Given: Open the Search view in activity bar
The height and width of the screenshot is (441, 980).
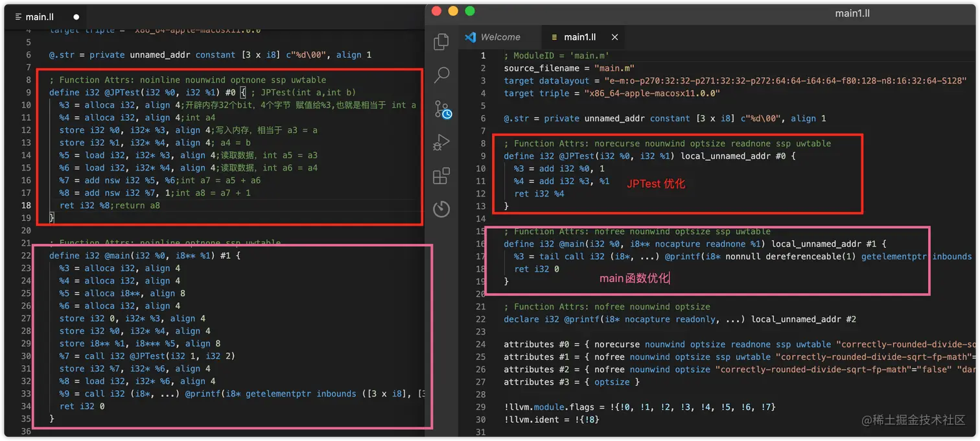Looking at the screenshot, I should tap(441, 75).
